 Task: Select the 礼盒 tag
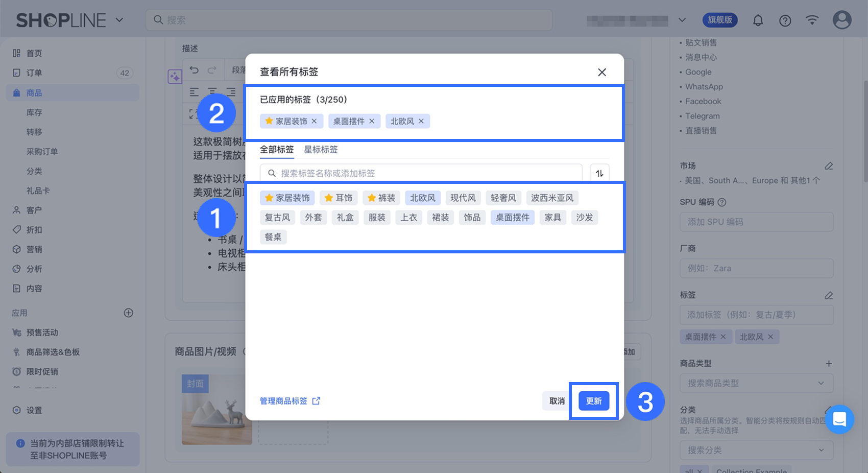point(345,218)
